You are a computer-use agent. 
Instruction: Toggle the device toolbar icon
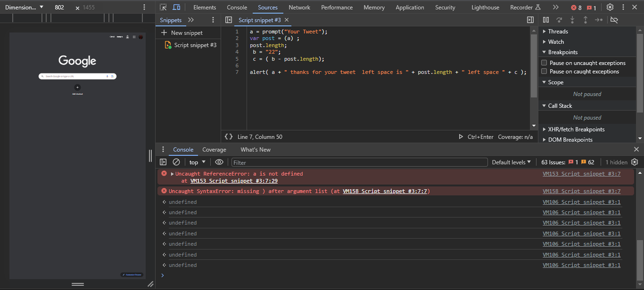point(176,8)
